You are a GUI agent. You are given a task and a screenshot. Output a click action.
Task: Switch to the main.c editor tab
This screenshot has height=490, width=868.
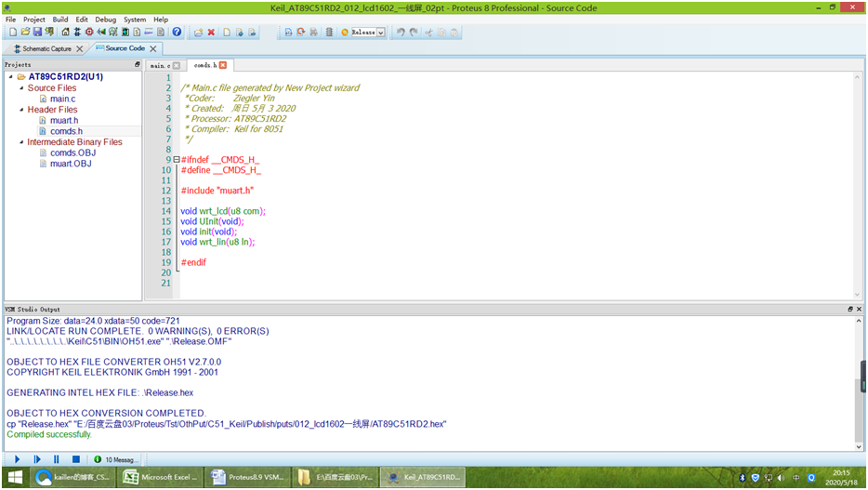click(160, 65)
